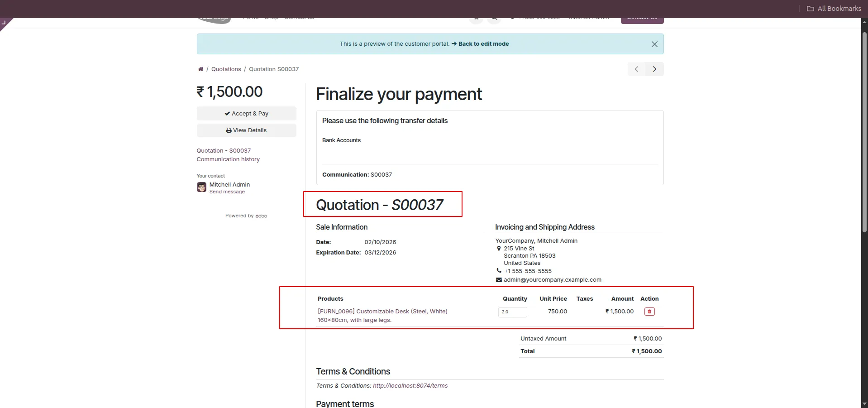The height and width of the screenshot is (408, 868).
Task: Click the View Details button
Action: 246,130
